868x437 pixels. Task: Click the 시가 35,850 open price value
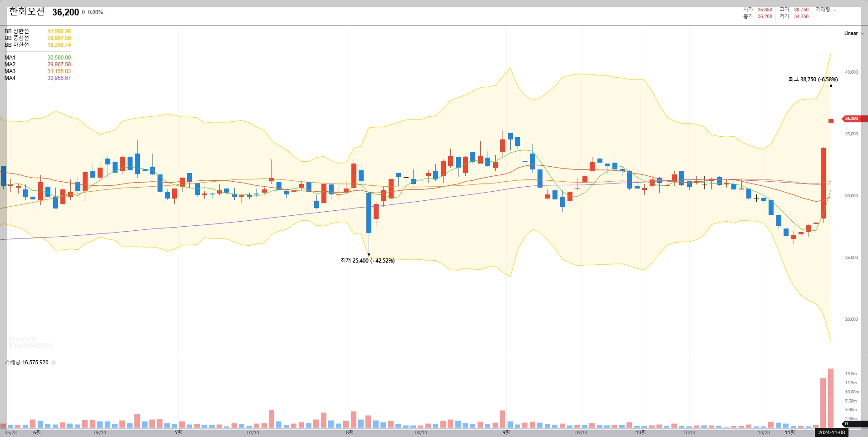pyautogui.click(x=765, y=10)
